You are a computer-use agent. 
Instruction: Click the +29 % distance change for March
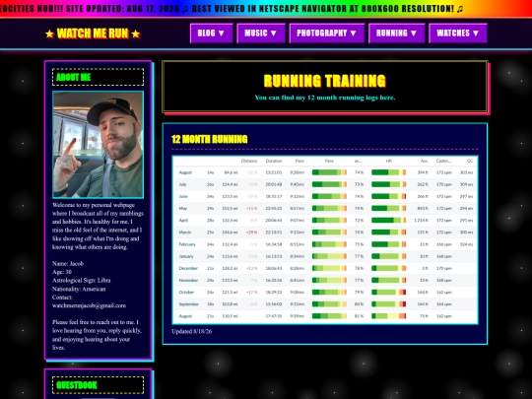click(x=252, y=233)
